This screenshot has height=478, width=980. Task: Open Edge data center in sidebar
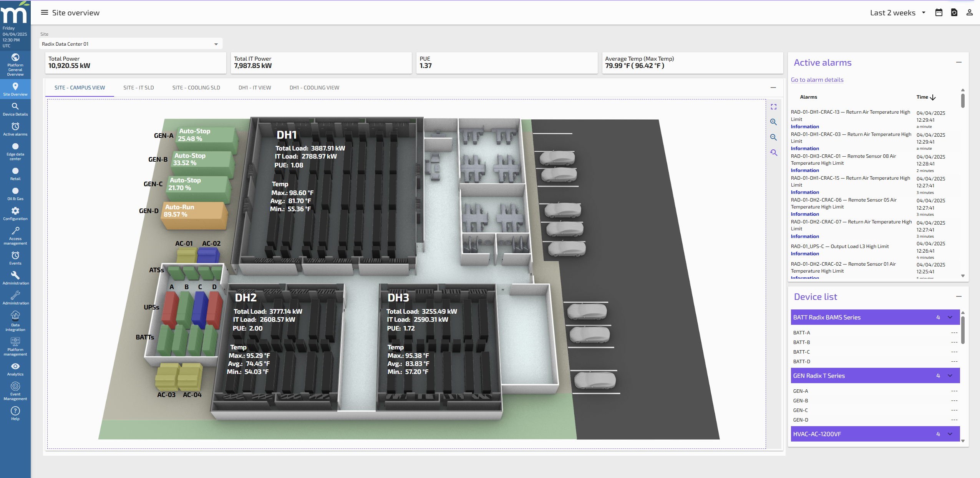tap(15, 151)
